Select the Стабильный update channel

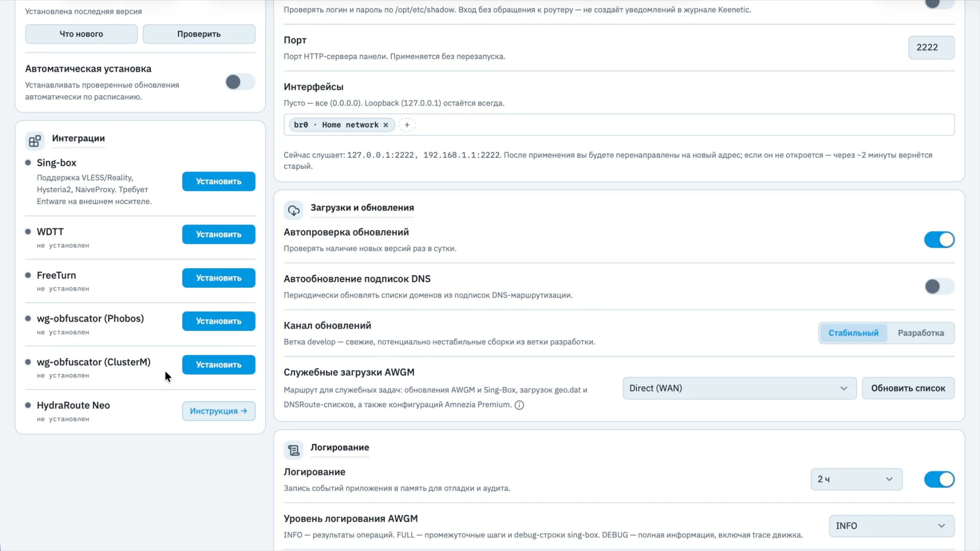point(853,333)
